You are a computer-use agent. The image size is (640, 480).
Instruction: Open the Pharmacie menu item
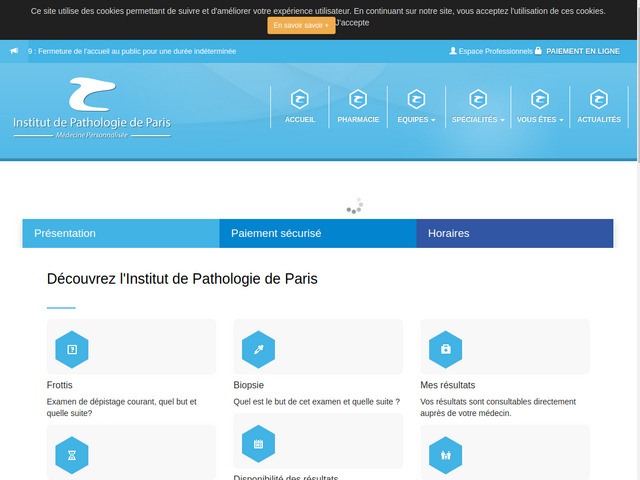click(x=358, y=120)
